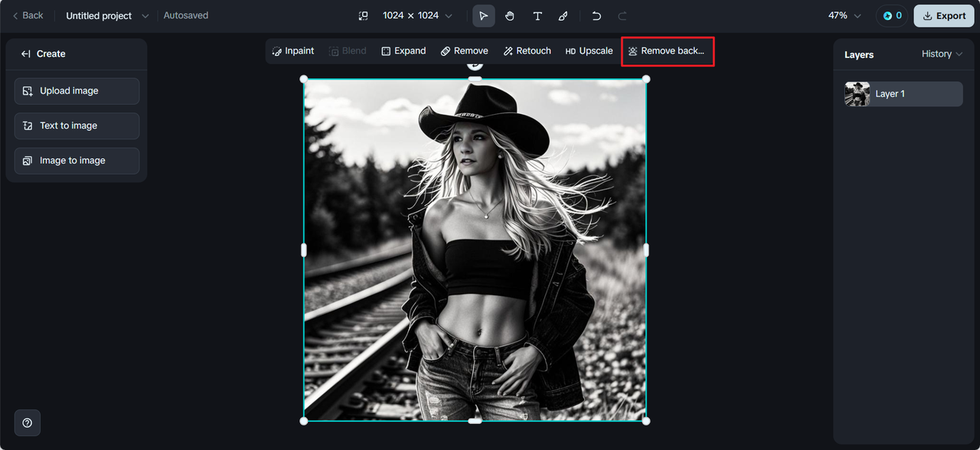Select the pointer select tool

[x=483, y=15]
